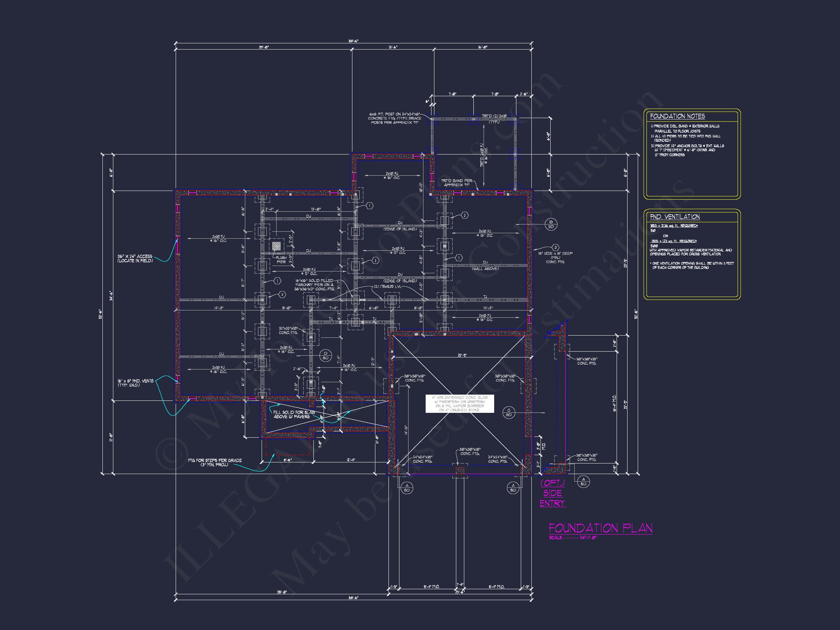Click the 'FTG FOR STEPS PER GRADE' note
Viewport: 840px width, 630px height.
point(215,462)
